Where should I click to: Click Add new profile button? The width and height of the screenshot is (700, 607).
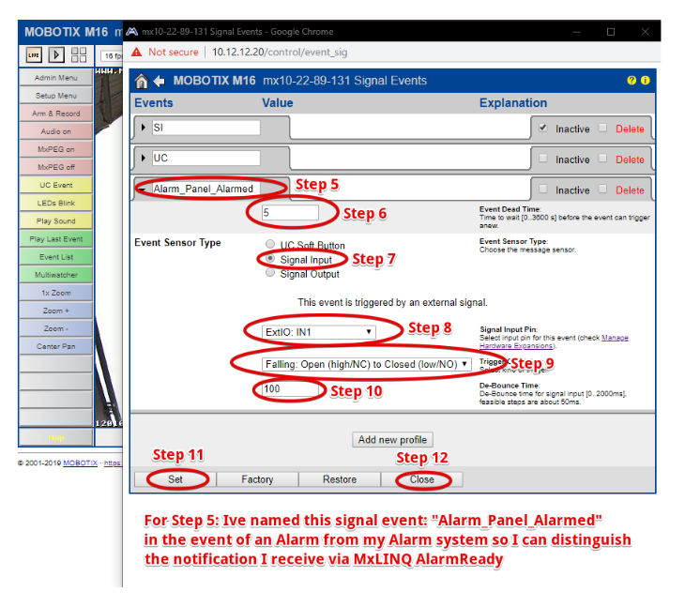[393, 440]
